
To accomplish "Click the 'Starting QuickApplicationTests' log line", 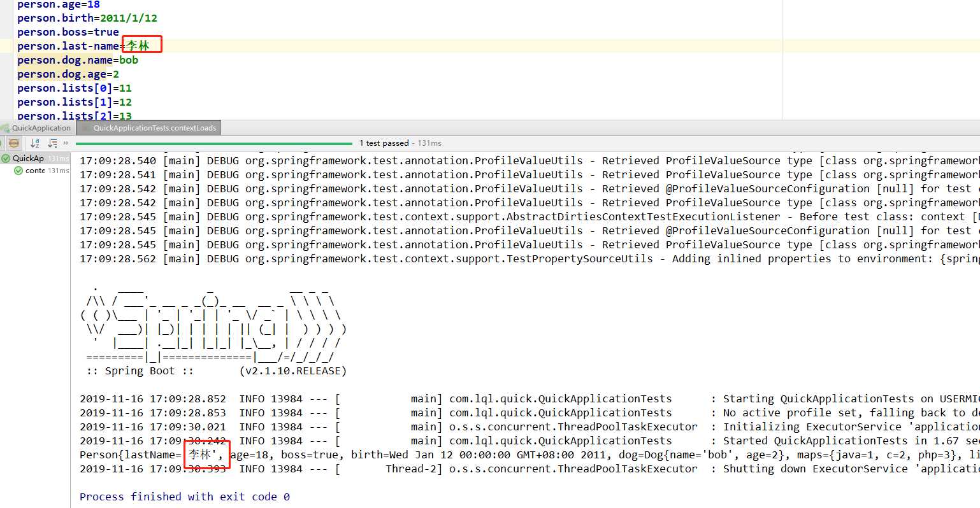I will tap(530, 399).
